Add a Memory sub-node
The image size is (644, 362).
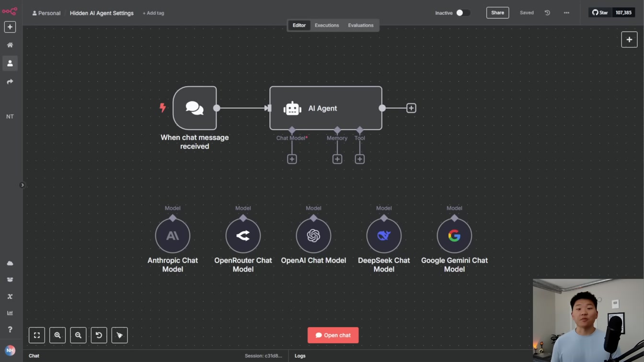click(x=337, y=159)
